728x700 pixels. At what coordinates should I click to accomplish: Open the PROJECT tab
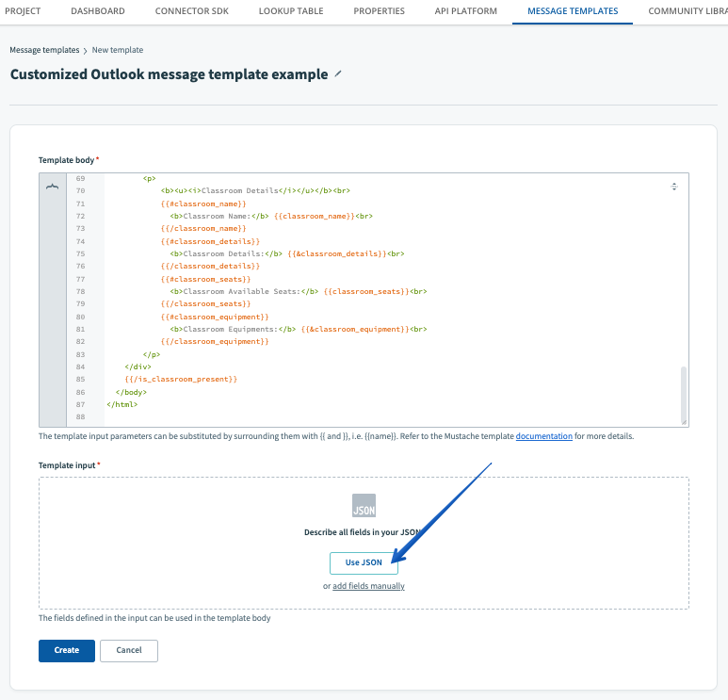click(x=23, y=11)
